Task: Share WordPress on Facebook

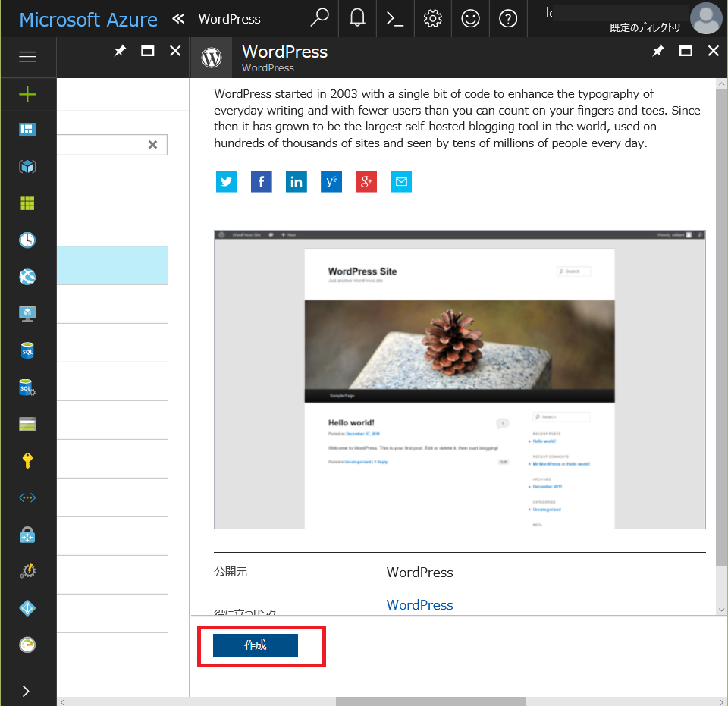Action: point(262,181)
